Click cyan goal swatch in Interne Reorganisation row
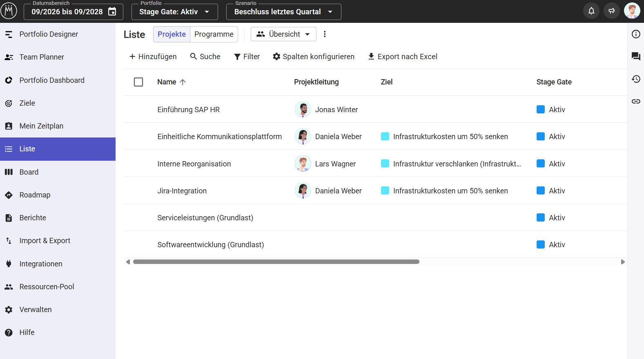Viewport: 644px width, 359px height. [385, 164]
